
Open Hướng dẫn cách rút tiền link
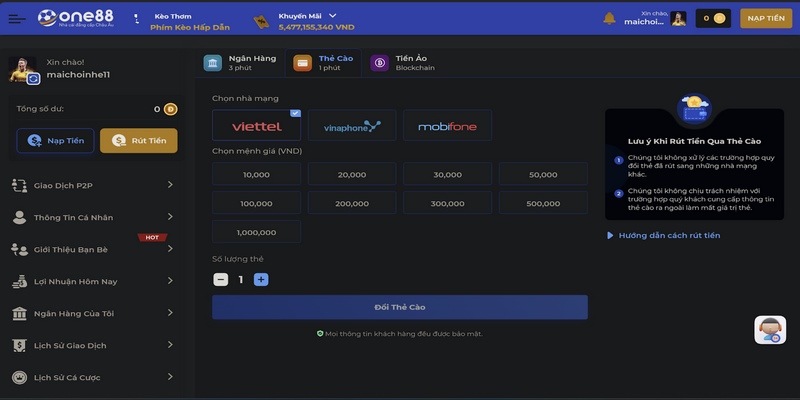click(x=669, y=236)
